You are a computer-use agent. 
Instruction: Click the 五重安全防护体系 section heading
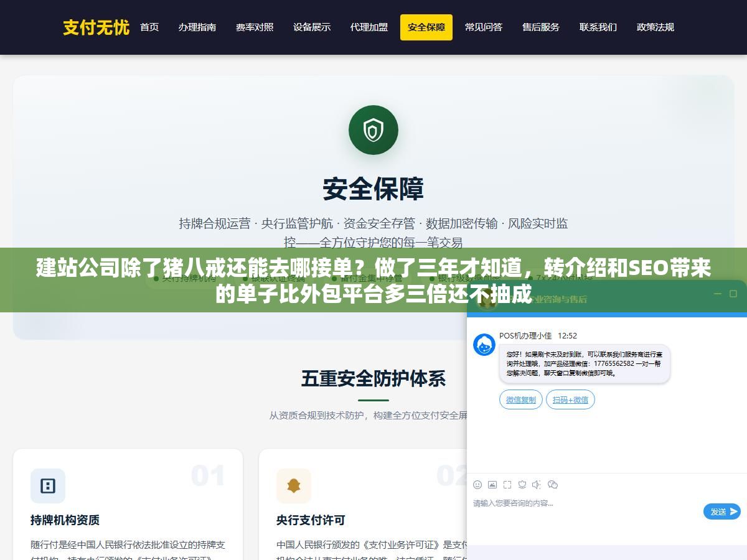tap(374, 378)
